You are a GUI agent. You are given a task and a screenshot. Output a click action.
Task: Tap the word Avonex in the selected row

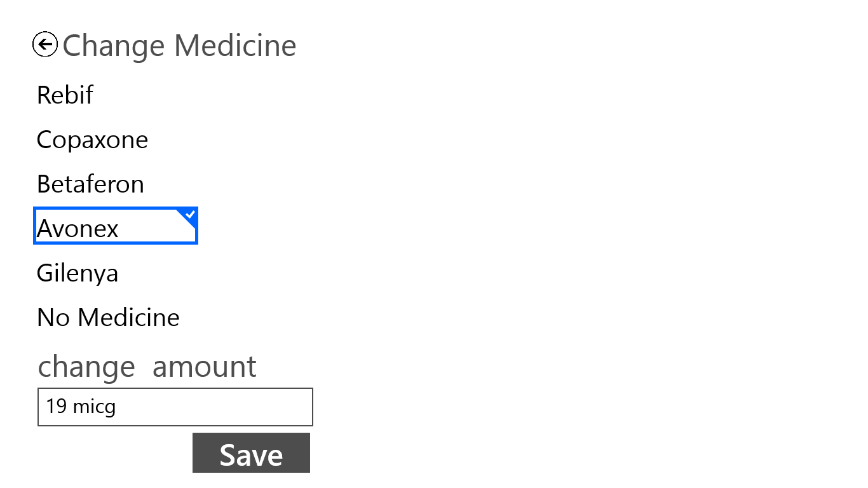coord(78,229)
